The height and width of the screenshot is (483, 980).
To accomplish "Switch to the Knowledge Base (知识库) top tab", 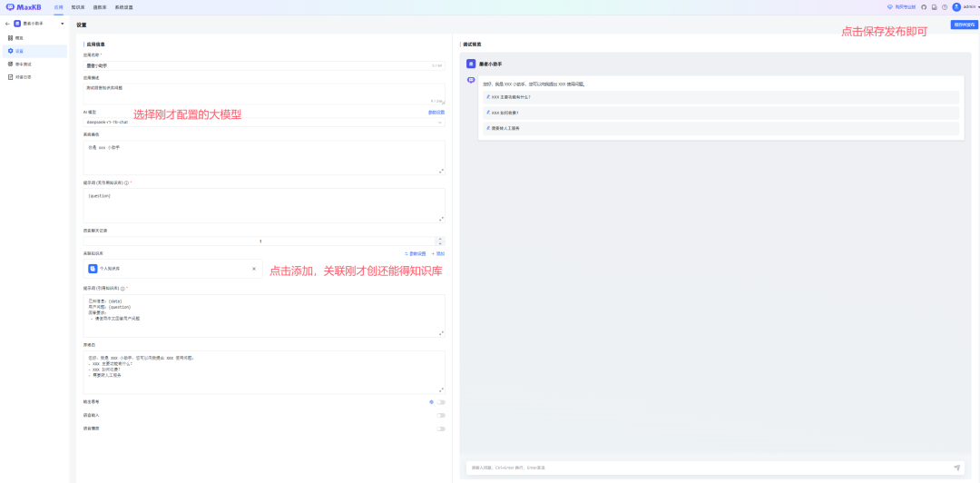I will [x=78, y=7].
